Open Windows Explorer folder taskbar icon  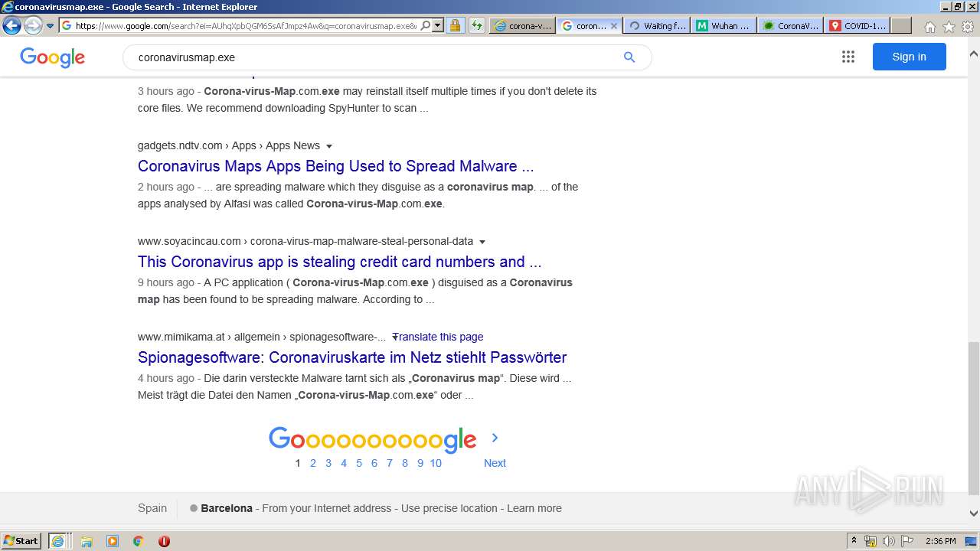coord(87,541)
